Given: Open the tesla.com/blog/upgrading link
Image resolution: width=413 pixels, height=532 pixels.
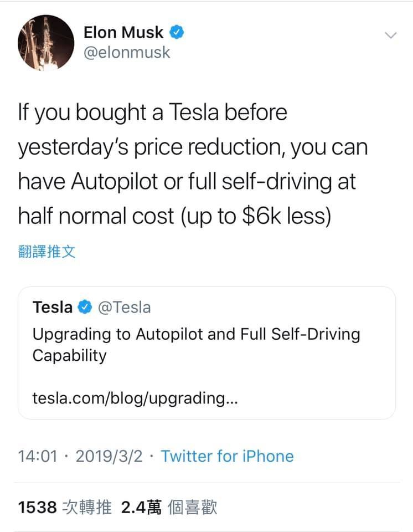Looking at the screenshot, I should (x=136, y=398).
